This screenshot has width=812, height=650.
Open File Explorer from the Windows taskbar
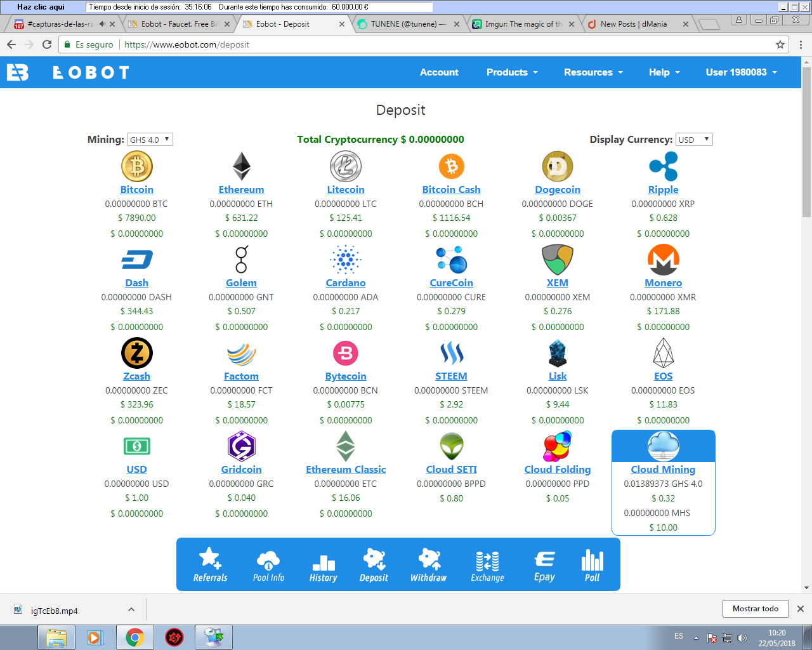click(x=56, y=637)
